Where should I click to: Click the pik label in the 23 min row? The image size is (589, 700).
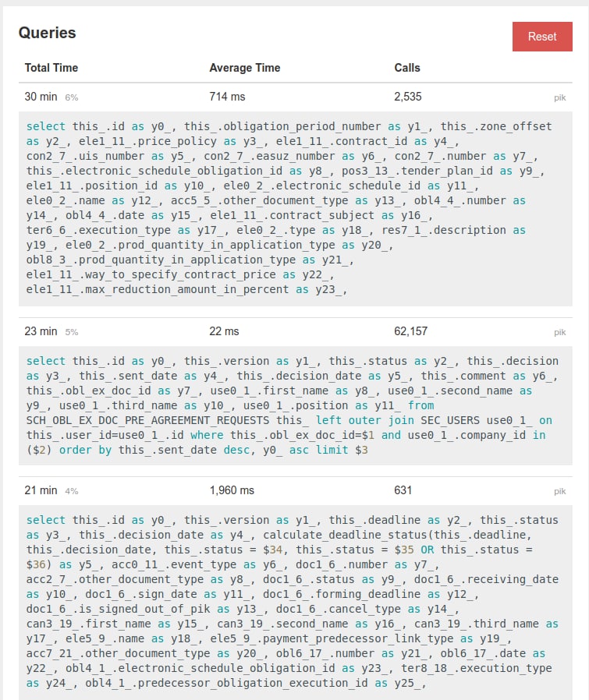[560, 333]
